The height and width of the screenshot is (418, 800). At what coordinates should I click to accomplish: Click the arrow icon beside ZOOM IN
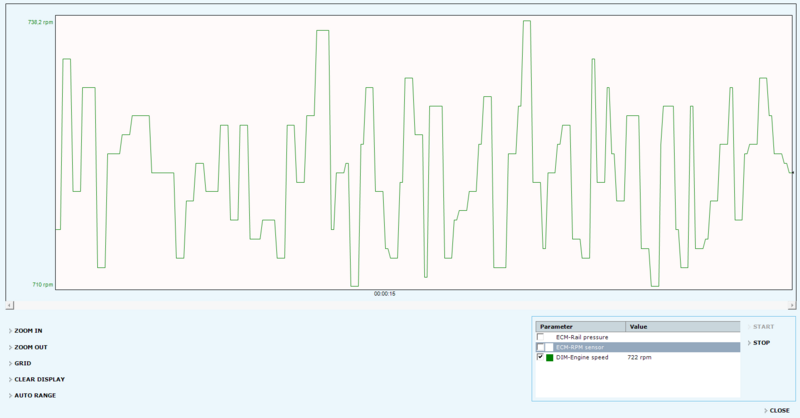coord(10,331)
